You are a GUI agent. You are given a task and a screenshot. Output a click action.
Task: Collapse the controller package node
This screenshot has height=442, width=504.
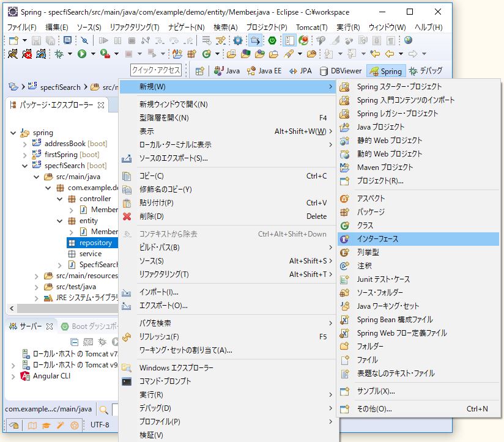point(59,199)
